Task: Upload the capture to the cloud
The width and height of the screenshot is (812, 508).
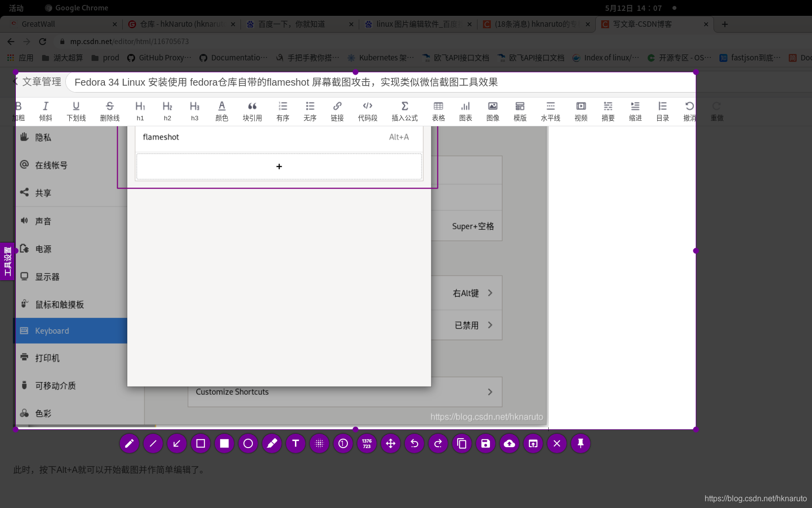Action: pyautogui.click(x=509, y=444)
